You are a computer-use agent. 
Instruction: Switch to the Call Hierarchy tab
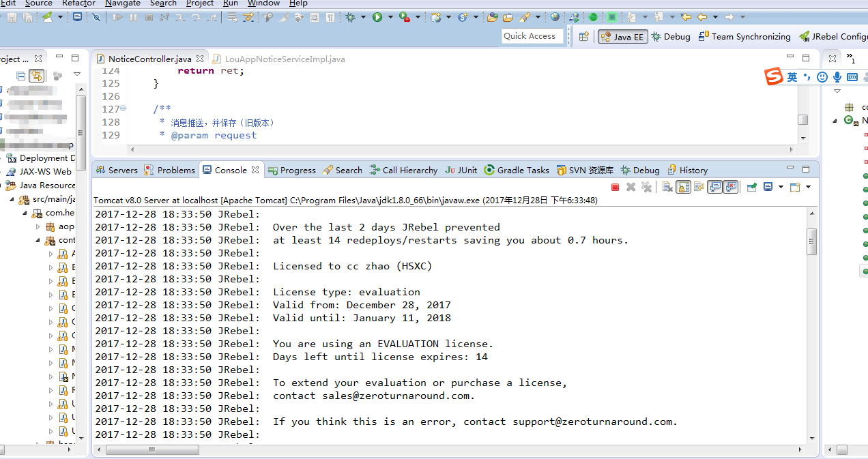point(403,171)
